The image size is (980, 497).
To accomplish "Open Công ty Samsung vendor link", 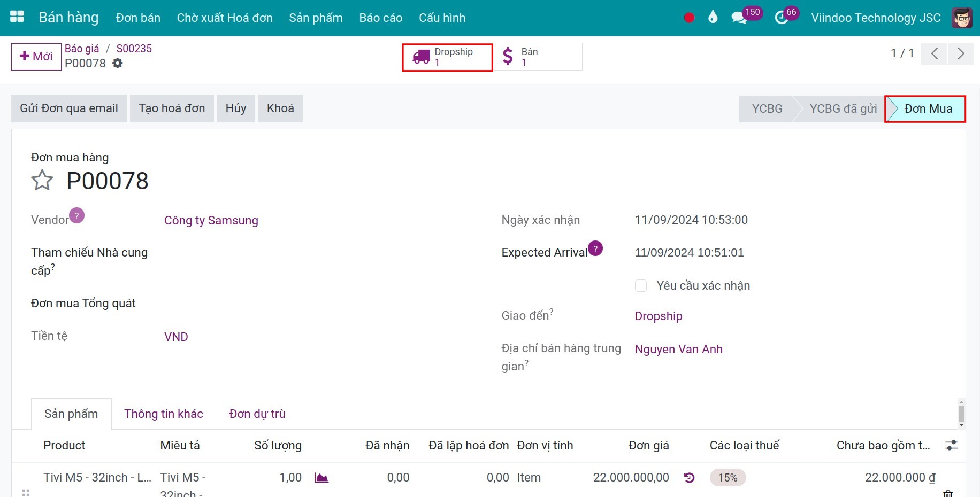I will point(211,220).
